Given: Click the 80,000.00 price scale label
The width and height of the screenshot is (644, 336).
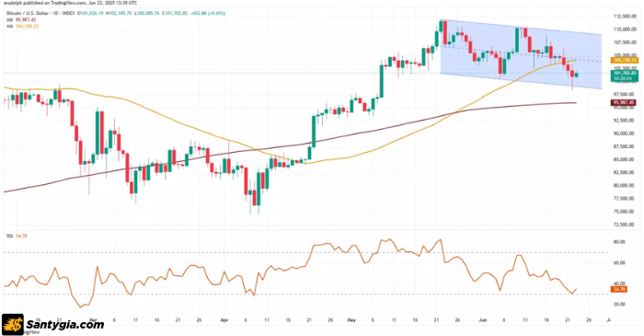Looking at the screenshot, I should click(x=625, y=186).
